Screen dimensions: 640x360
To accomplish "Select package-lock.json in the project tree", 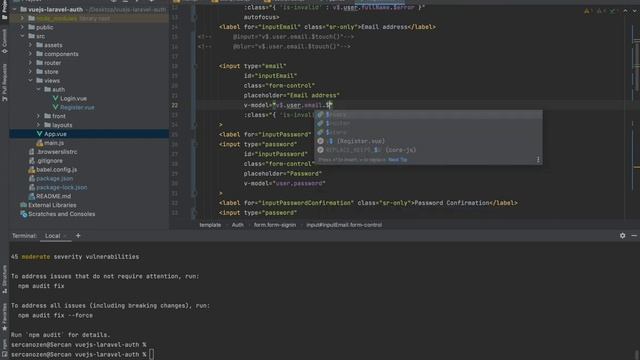I will [x=62, y=187].
